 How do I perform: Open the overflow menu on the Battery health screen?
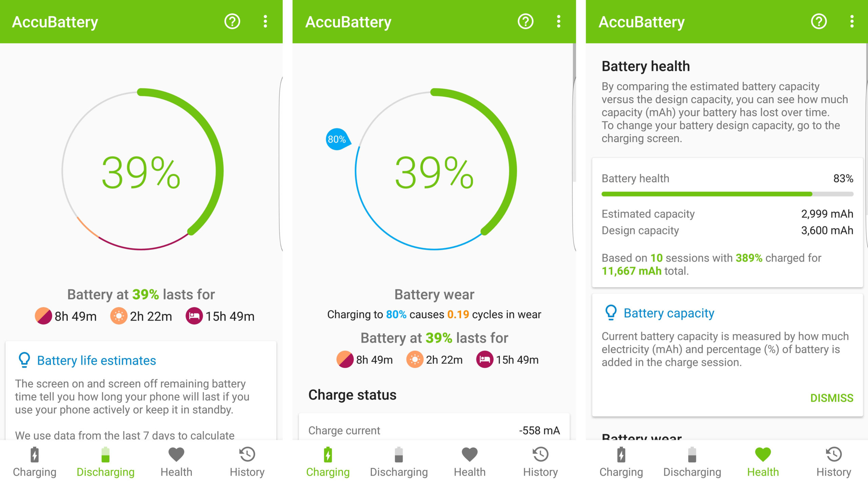coord(852,22)
